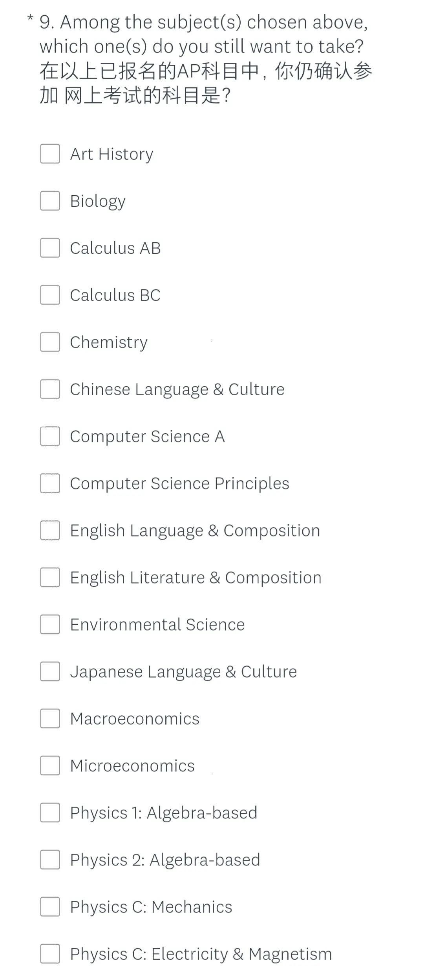The height and width of the screenshot is (980, 424).
Task: Enable the Calculus BC checkbox
Action: tap(49, 295)
